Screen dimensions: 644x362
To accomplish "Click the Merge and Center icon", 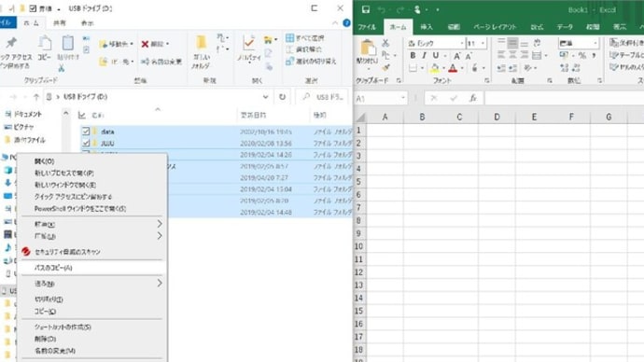I will (x=537, y=55).
